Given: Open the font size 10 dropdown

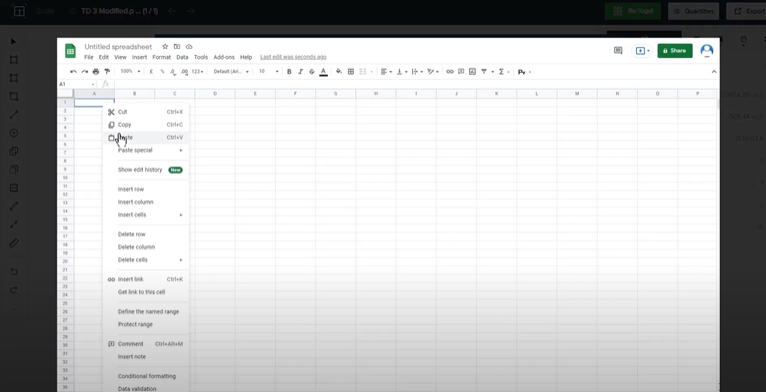Looking at the screenshot, I should pos(269,71).
